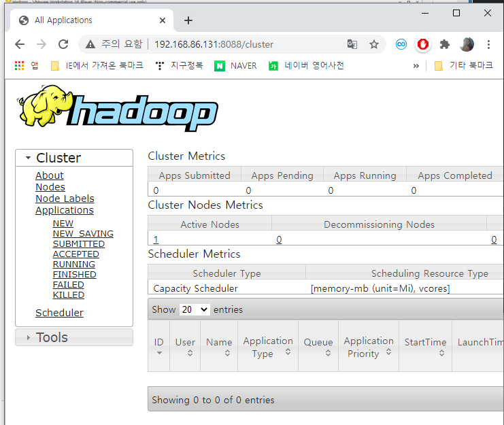Sort the table by StartTime column
This screenshot has width=504, height=425.
pyautogui.click(x=425, y=346)
